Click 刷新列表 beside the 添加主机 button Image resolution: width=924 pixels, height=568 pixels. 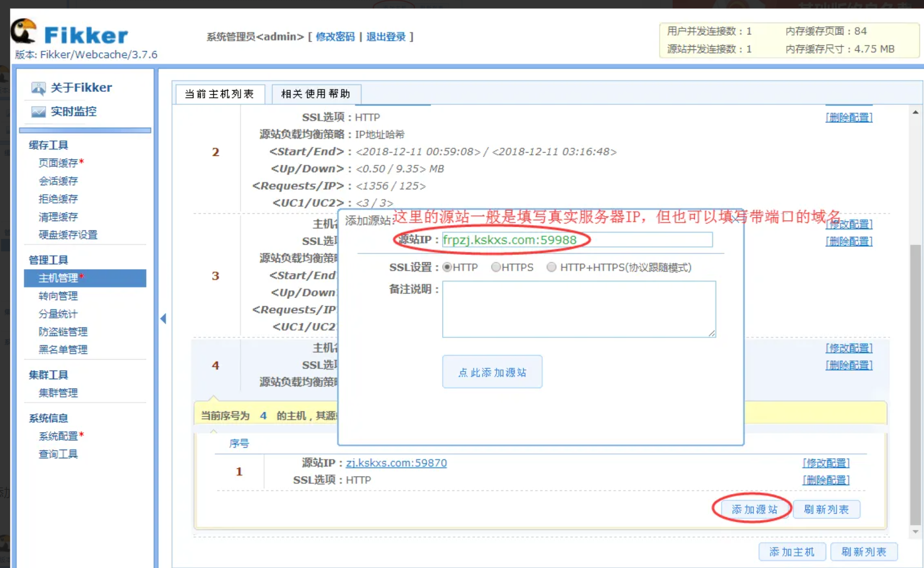864,552
